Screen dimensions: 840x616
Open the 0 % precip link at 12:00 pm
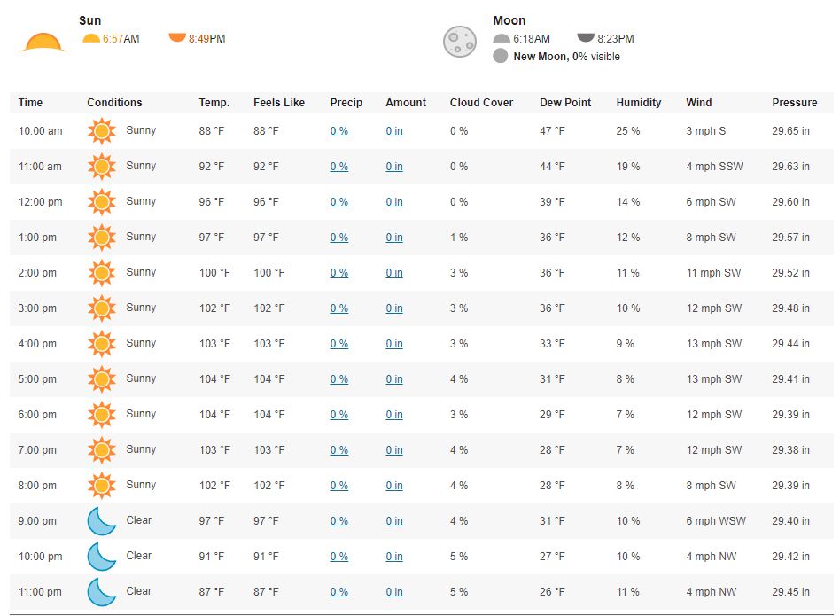point(339,202)
